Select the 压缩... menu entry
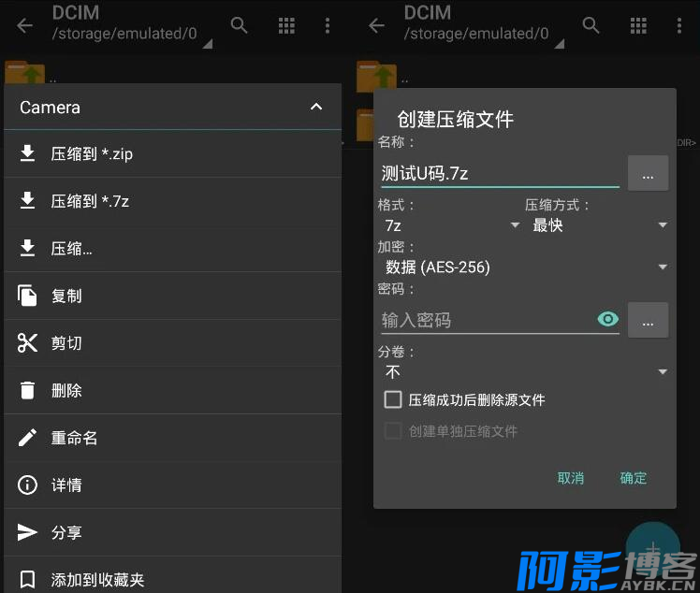The width and height of the screenshot is (700, 593). (x=172, y=249)
